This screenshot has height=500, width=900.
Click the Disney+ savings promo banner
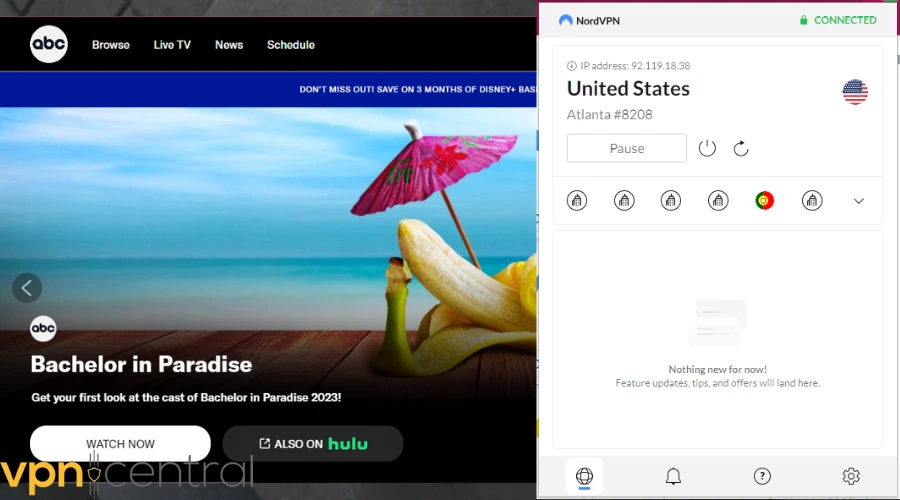point(268,90)
